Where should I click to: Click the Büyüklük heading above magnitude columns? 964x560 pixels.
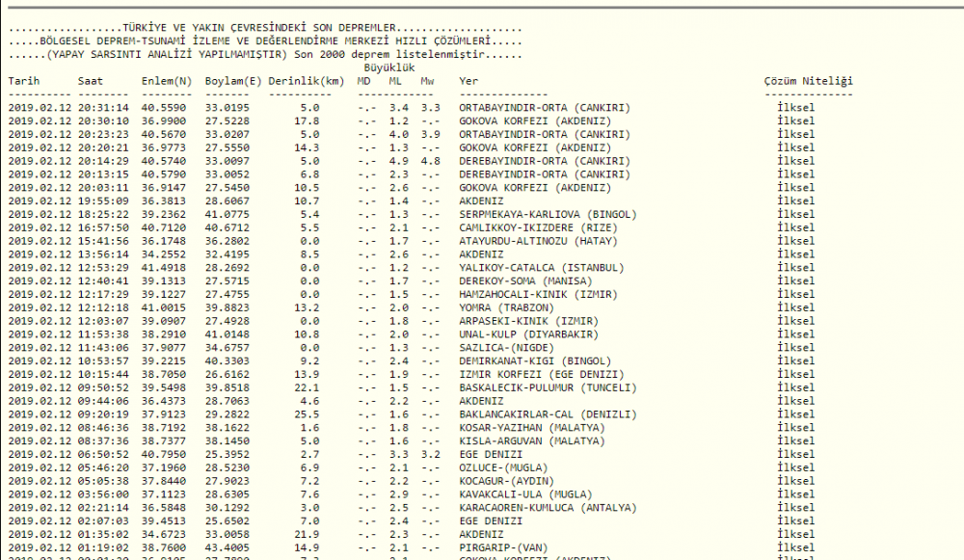click(x=389, y=68)
